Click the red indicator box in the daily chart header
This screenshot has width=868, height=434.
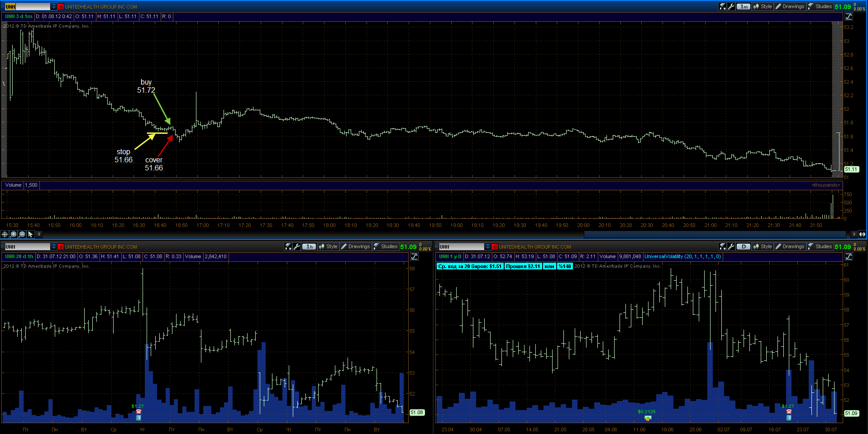coord(495,246)
